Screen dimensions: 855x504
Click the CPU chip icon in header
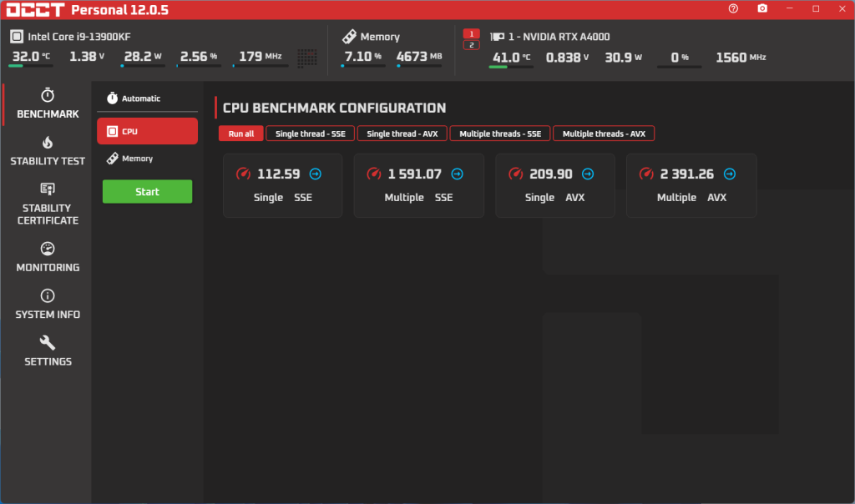click(x=17, y=37)
